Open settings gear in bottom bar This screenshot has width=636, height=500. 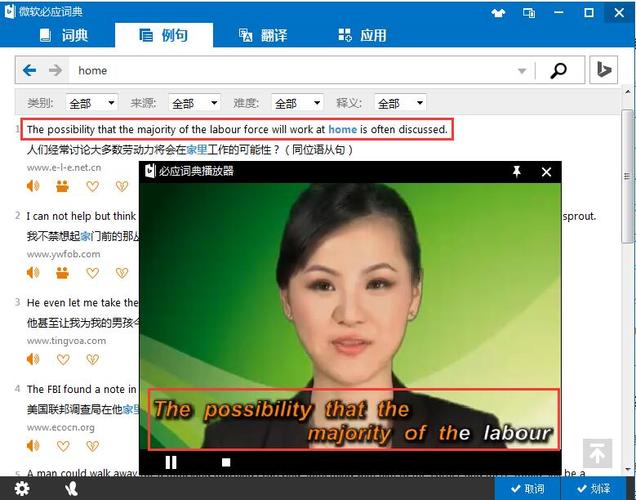click(21, 489)
